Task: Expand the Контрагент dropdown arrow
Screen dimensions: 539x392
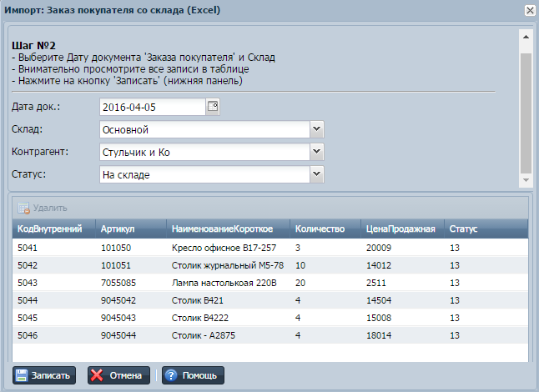Action: (x=316, y=152)
